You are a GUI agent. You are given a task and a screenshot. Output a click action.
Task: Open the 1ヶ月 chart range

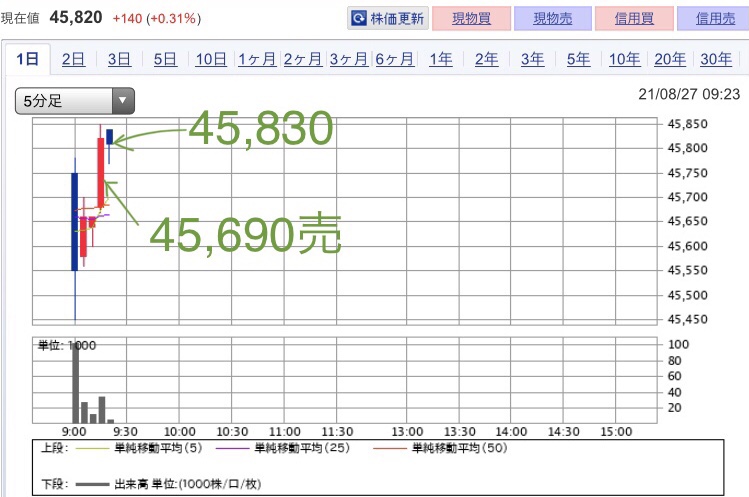coord(257,59)
